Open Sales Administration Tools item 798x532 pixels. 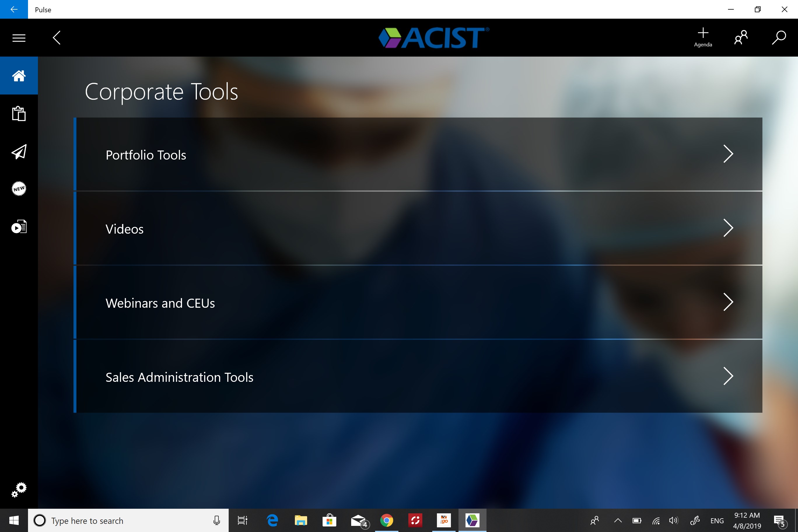click(x=179, y=377)
